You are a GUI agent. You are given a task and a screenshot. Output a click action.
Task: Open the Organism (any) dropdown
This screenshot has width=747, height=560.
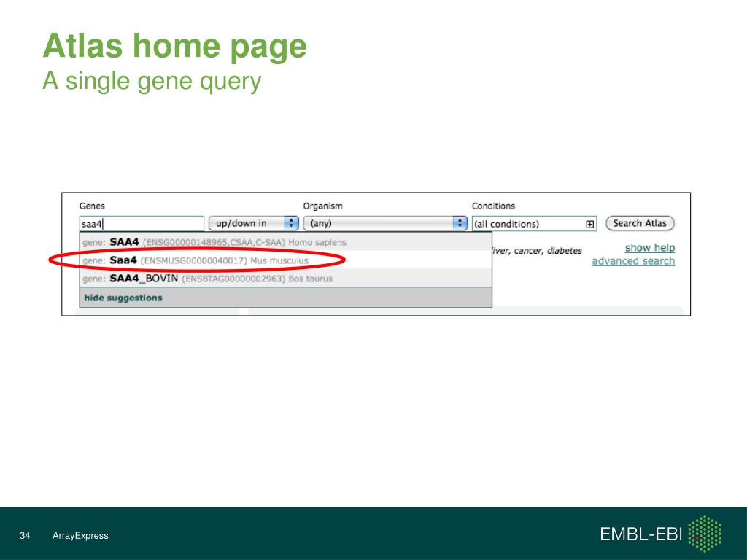click(385, 223)
